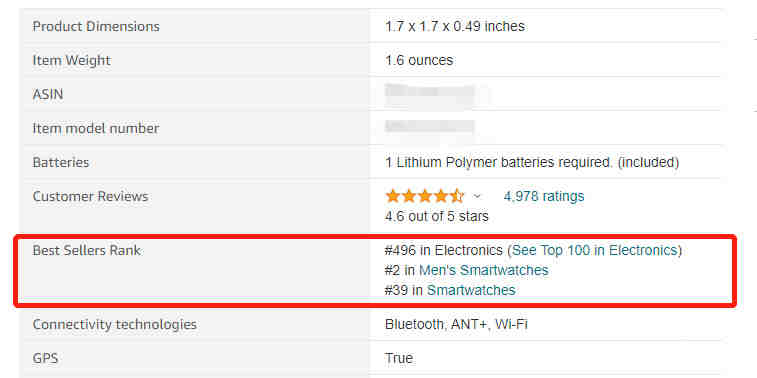Click the 4.6 out of 5 stars text

click(436, 216)
